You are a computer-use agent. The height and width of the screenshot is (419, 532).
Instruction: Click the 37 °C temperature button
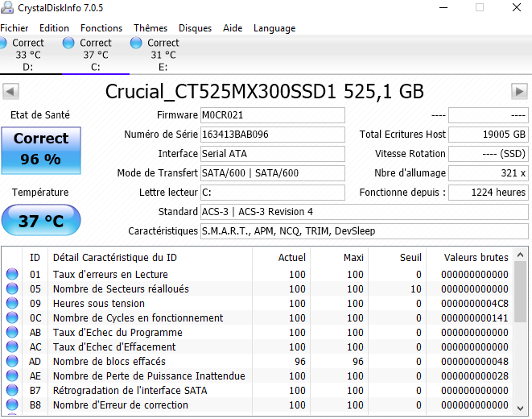pyautogui.click(x=41, y=221)
